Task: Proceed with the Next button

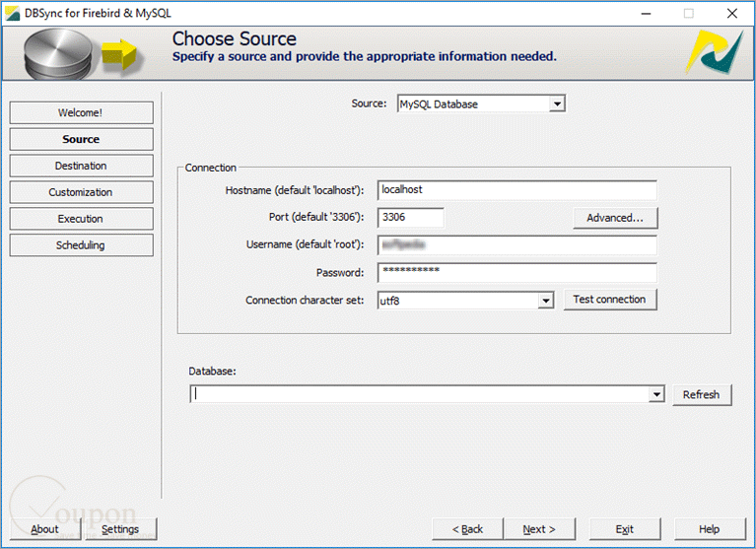Action: (x=539, y=529)
